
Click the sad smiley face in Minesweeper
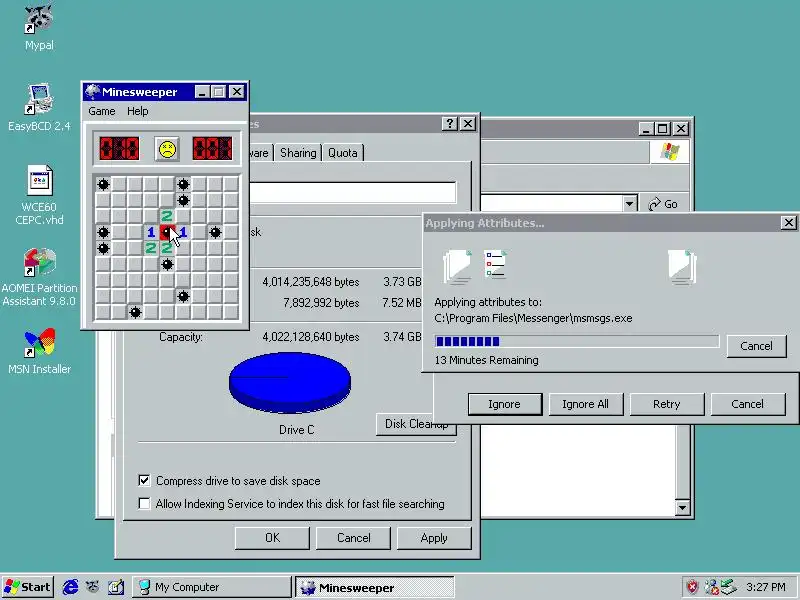tap(167, 149)
